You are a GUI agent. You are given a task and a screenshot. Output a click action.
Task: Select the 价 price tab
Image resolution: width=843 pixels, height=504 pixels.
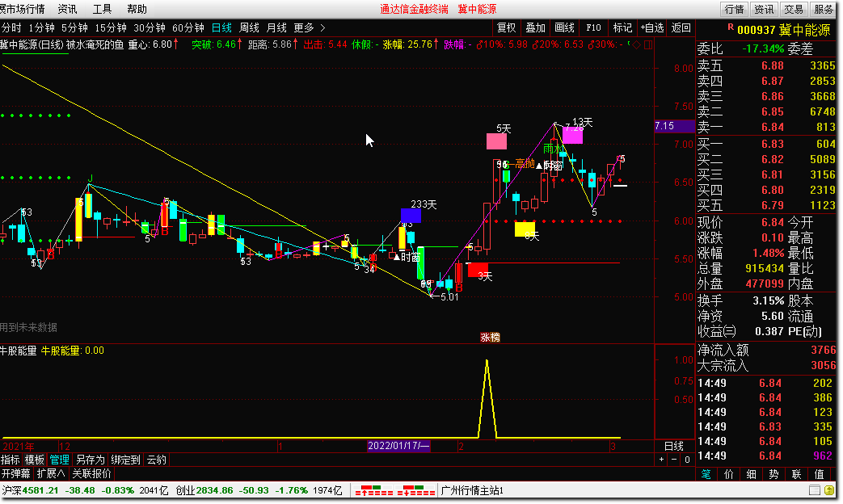click(x=728, y=474)
